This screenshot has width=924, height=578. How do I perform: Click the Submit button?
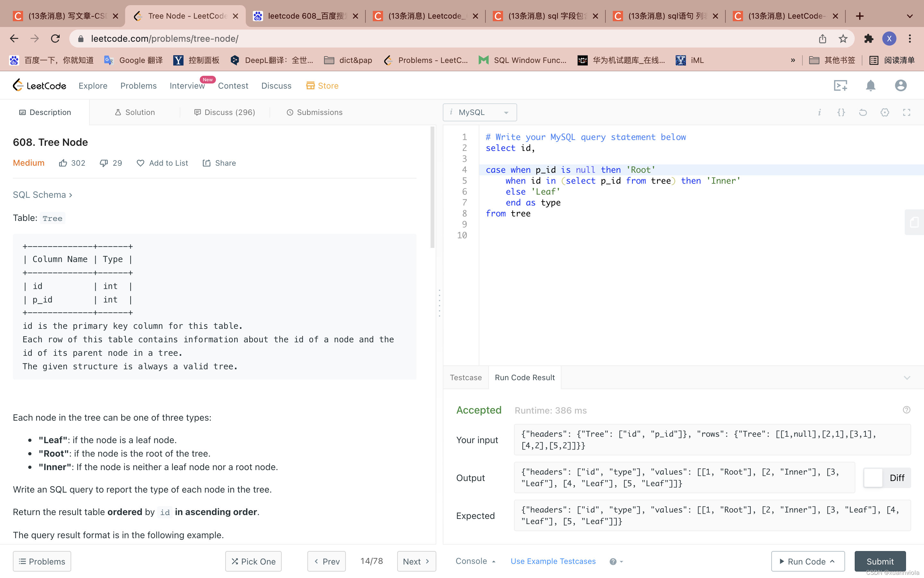click(x=880, y=561)
